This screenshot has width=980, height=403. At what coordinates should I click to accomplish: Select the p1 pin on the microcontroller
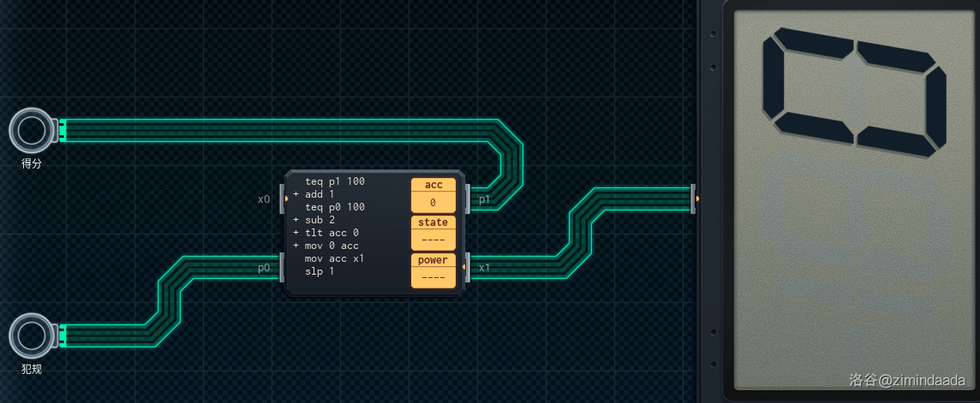tap(468, 199)
